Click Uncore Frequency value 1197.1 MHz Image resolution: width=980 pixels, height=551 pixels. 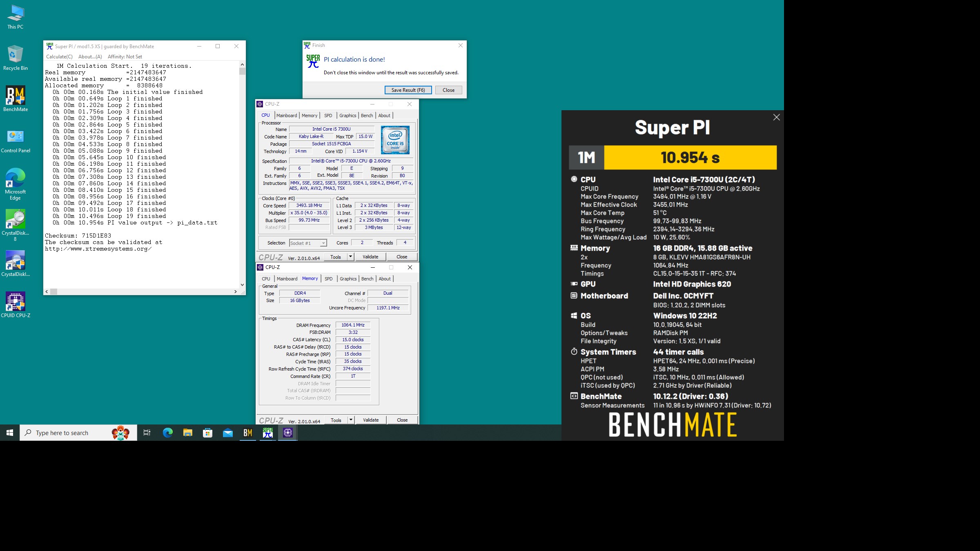(388, 308)
